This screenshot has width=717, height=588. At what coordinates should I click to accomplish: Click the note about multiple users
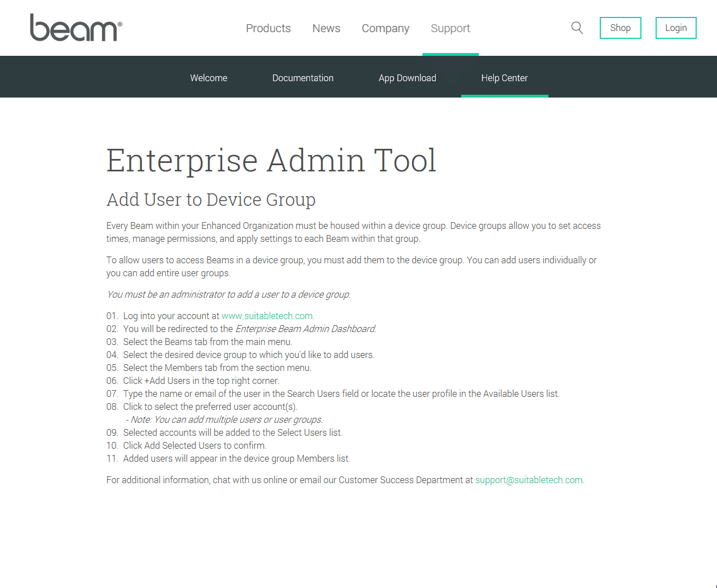pyautogui.click(x=224, y=419)
